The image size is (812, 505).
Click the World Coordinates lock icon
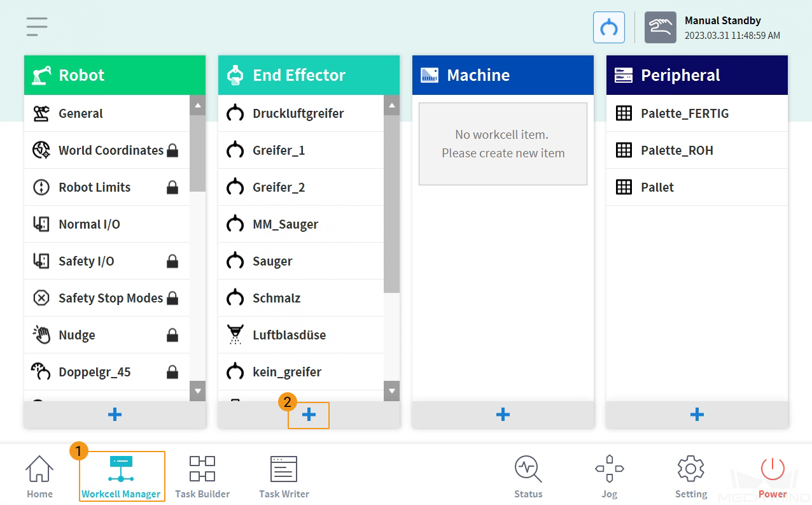(172, 151)
